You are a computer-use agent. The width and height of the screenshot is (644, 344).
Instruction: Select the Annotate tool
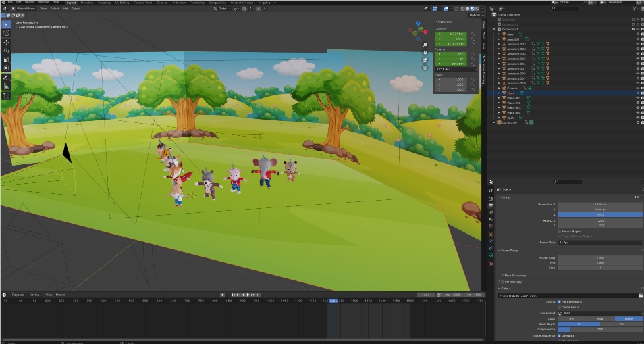(6, 78)
